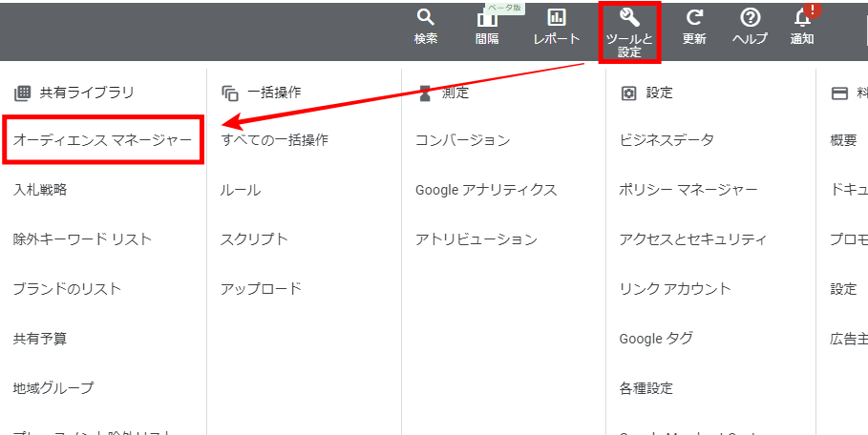The height and width of the screenshot is (435, 868).
Task: Open ポリシー マネージャー
Action: click(x=688, y=190)
